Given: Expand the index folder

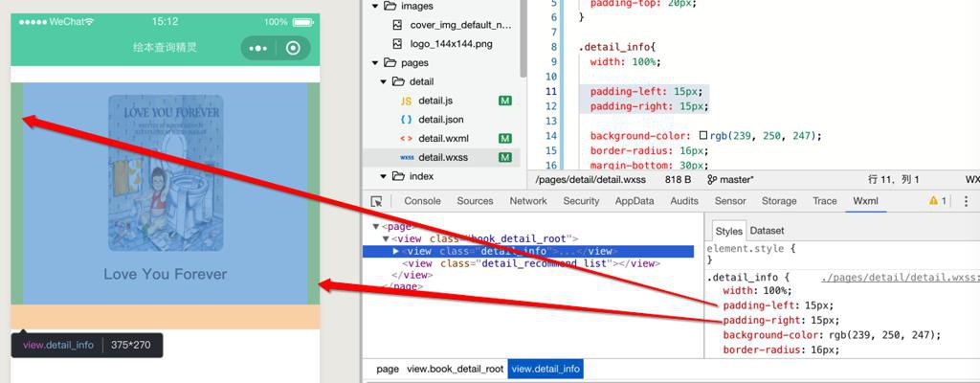Looking at the screenshot, I should 384,176.
